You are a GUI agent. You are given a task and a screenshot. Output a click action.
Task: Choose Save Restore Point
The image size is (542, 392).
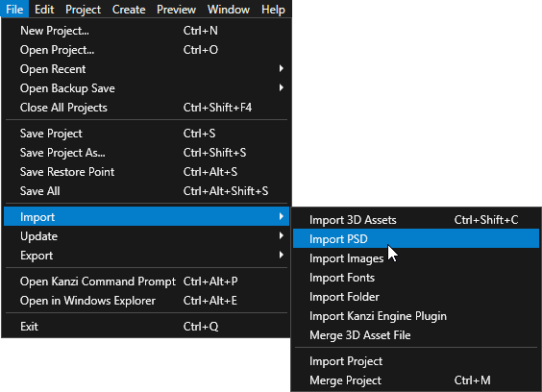(147, 172)
